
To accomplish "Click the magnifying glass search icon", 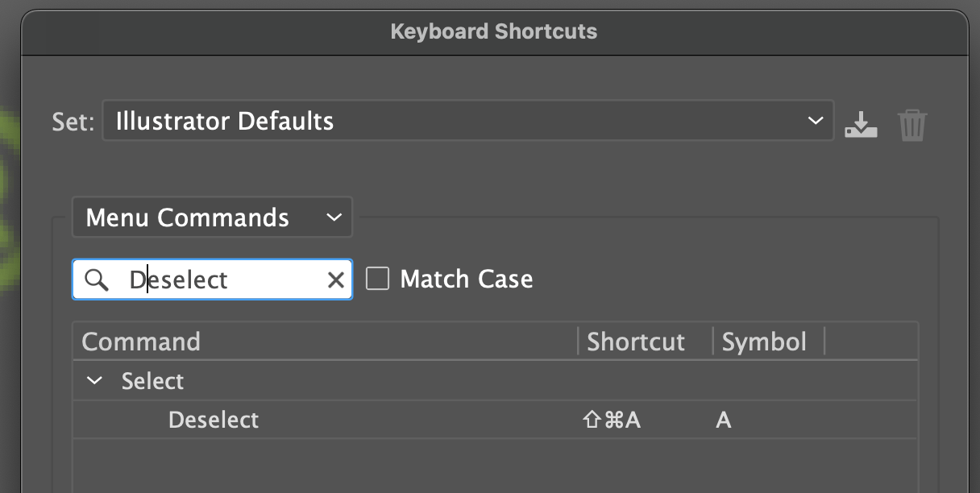I will point(98,279).
